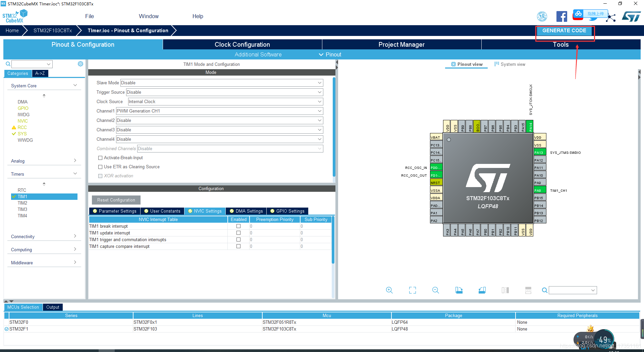Open the Channel4 dropdown

point(219,139)
